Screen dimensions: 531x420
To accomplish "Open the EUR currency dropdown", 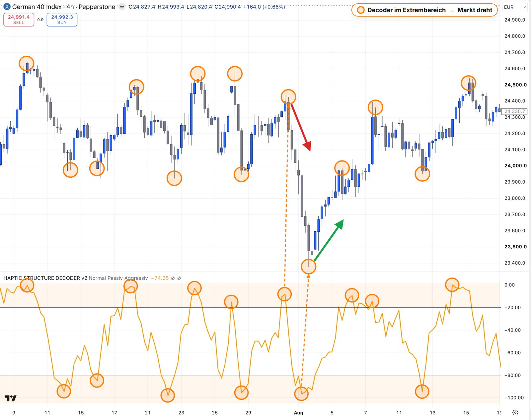I will 515,7.
